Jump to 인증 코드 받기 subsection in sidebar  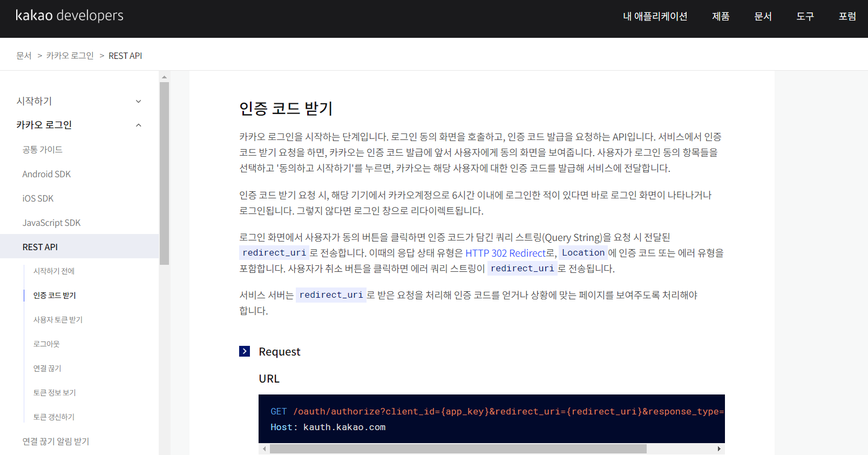click(55, 296)
